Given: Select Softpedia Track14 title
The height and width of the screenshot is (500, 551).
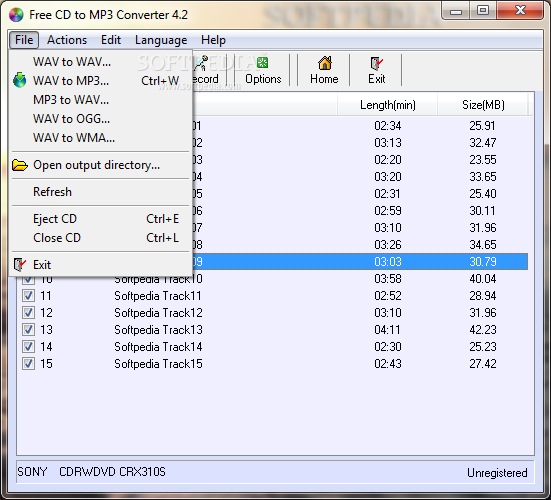Looking at the screenshot, I should [x=158, y=347].
